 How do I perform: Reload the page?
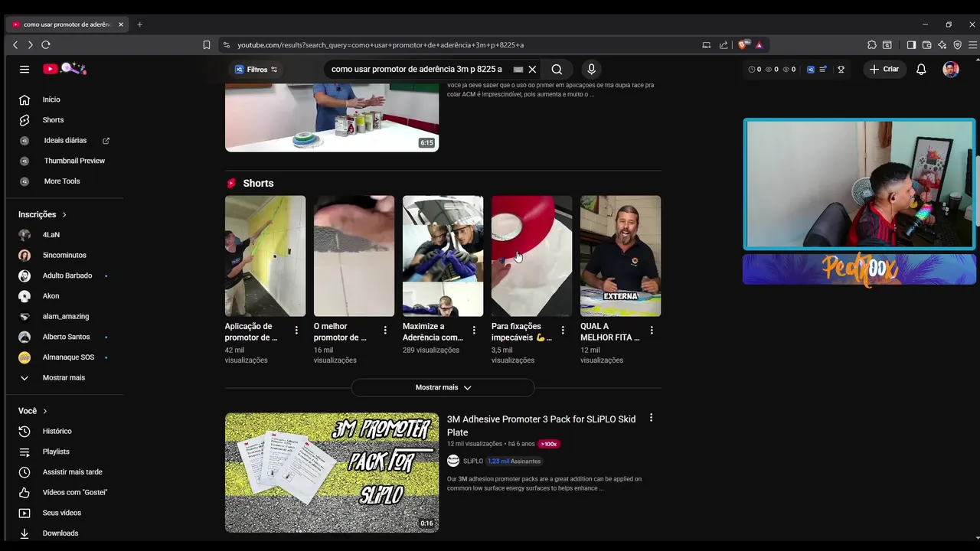[x=46, y=45]
